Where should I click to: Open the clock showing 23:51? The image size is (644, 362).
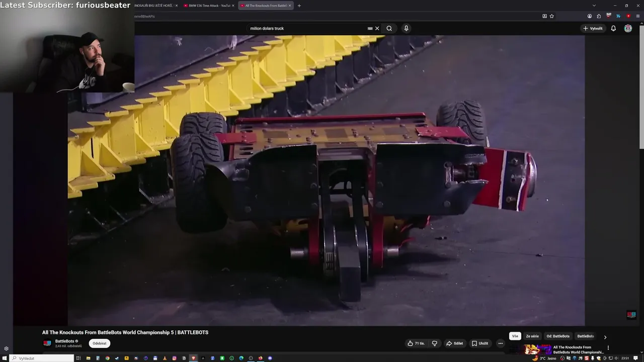pos(625,358)
